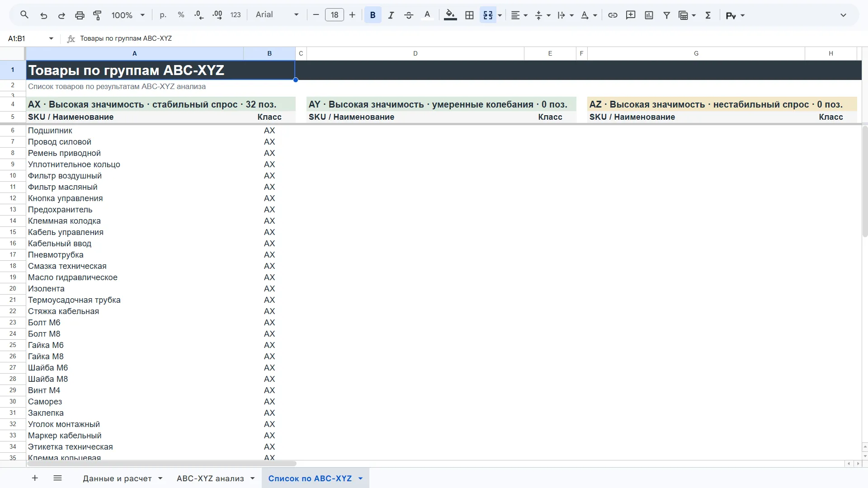Open the all sheets list
Image resolution: width=868 pixels, height=488 pixels.
click(x=57, y=478)
